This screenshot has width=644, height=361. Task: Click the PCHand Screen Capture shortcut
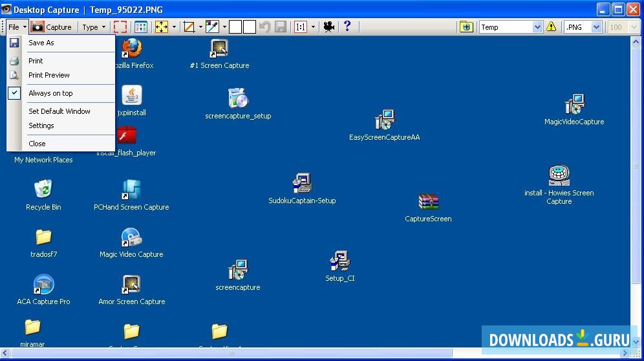pyautogui.click(x=131, y=190)
